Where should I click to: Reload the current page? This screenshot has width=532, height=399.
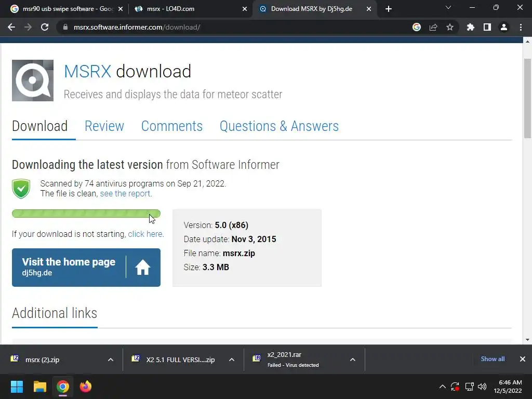[45, 27]
